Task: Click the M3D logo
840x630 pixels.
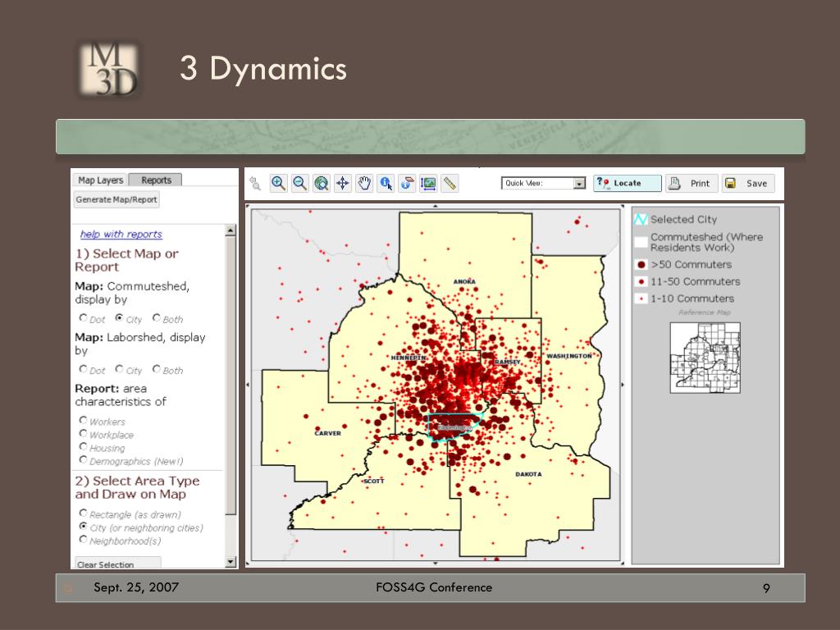Action: tap(110, 69)
